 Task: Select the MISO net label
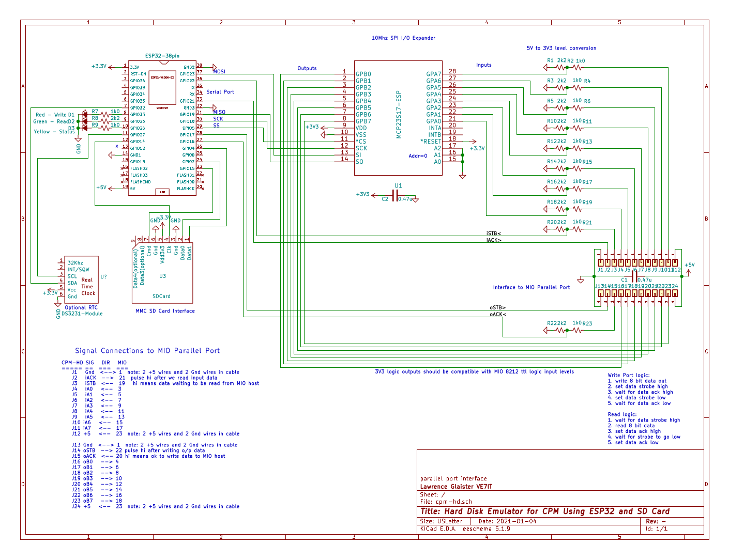(219, 112)
